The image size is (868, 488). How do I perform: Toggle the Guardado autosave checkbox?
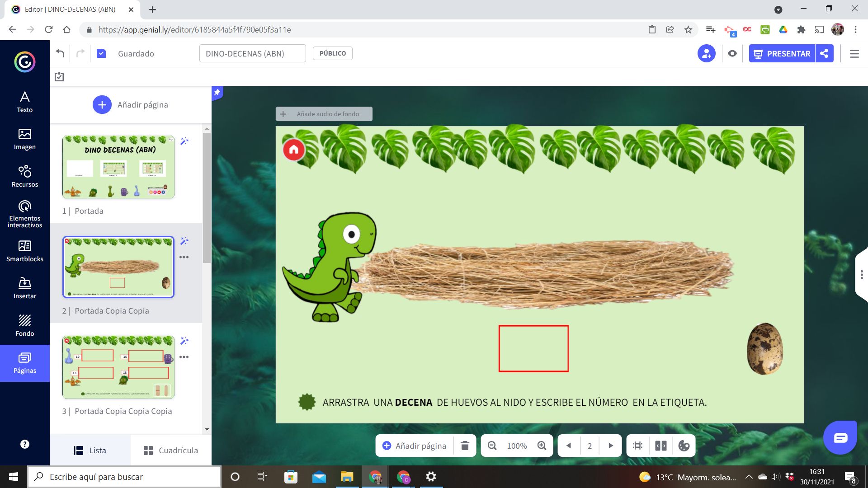tap(101, 53)
